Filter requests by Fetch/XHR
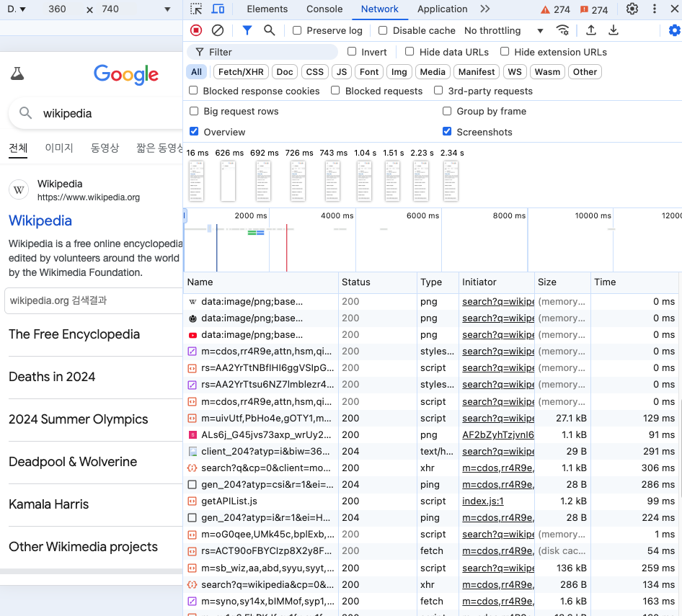The height and width of the screenshot is (616, 682). [241, 72]
